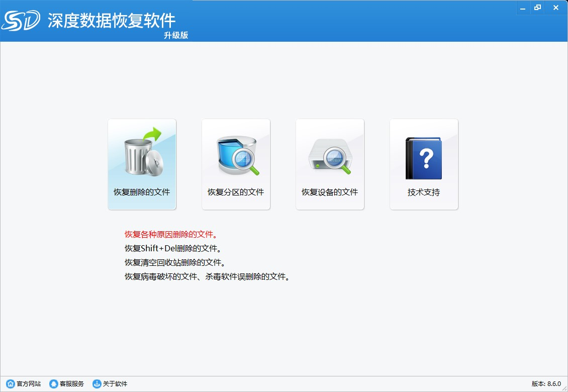Click the restore window button
Viewport: 568px width, 392px height.
[537, 8]
